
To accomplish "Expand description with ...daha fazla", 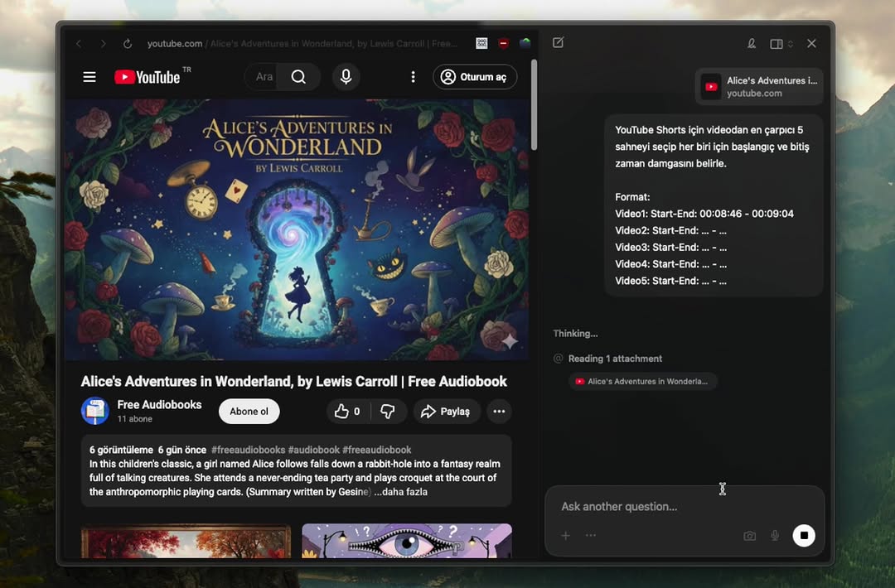I will [401, 492].
